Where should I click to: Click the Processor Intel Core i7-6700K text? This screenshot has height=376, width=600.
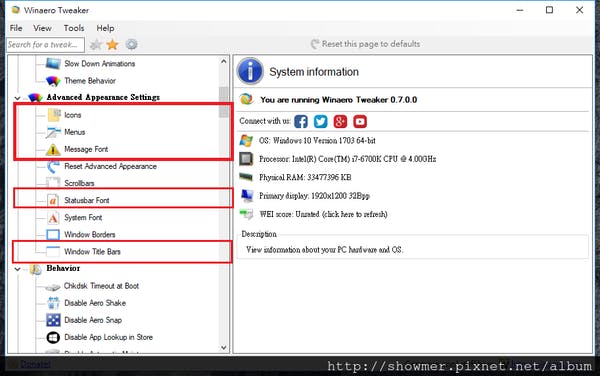tap(347, 159)
